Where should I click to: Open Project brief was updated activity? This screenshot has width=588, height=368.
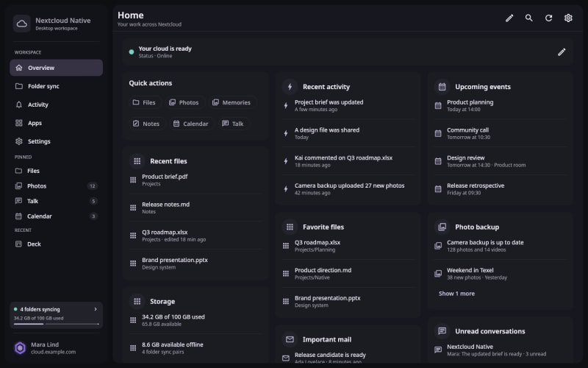click(348, 105)
